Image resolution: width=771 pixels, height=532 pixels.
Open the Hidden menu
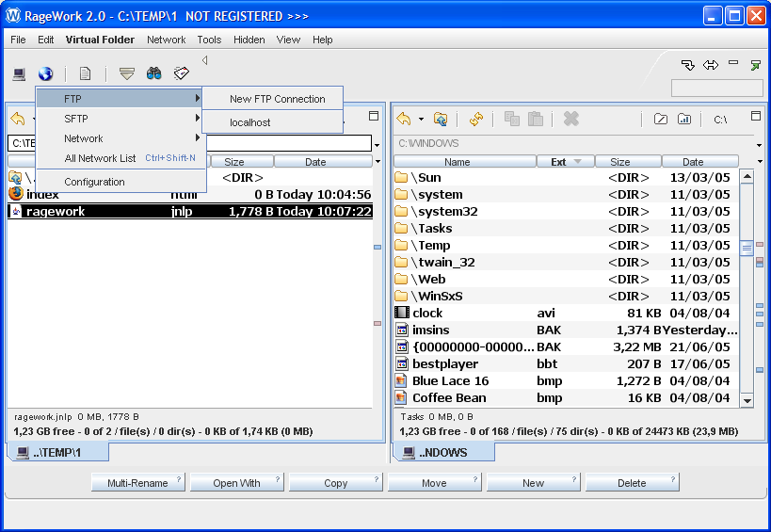coord(249,40)
